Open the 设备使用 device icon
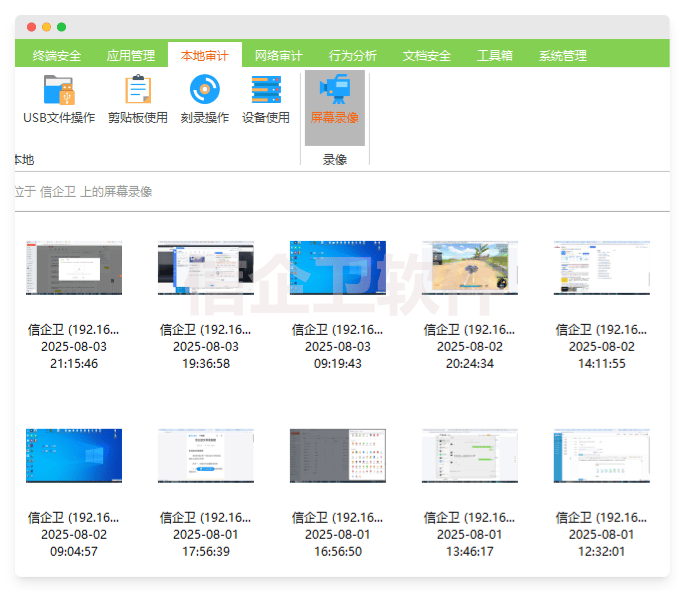Screen dimensions: 684x591 click(x=266, y=91)
